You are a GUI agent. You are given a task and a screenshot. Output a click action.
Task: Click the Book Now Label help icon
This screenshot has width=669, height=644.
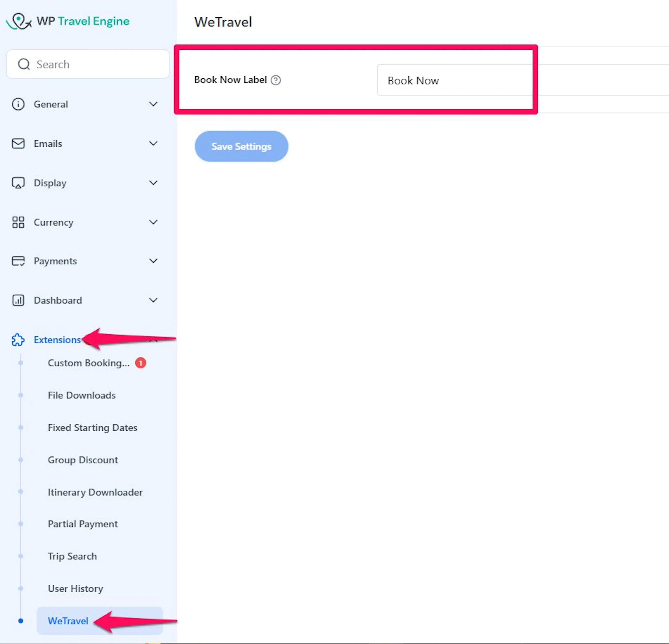276,80
